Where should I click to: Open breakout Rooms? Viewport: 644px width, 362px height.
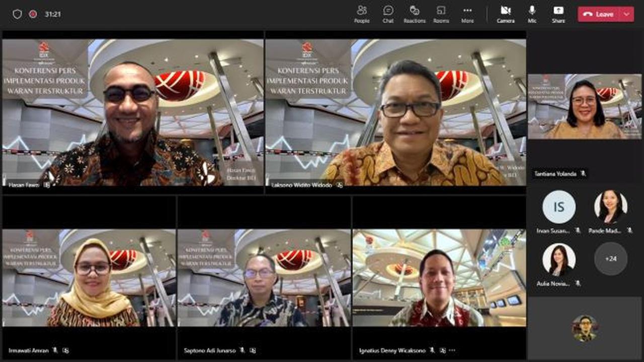(441, 14)
